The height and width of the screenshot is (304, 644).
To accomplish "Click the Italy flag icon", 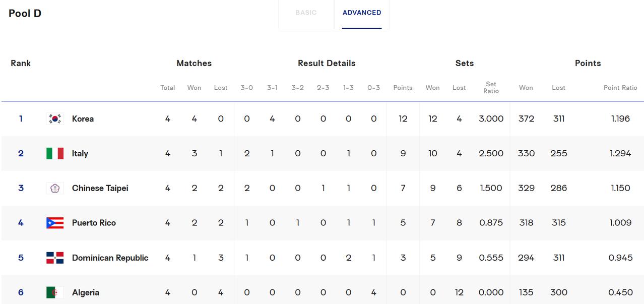I will point(55,153).
